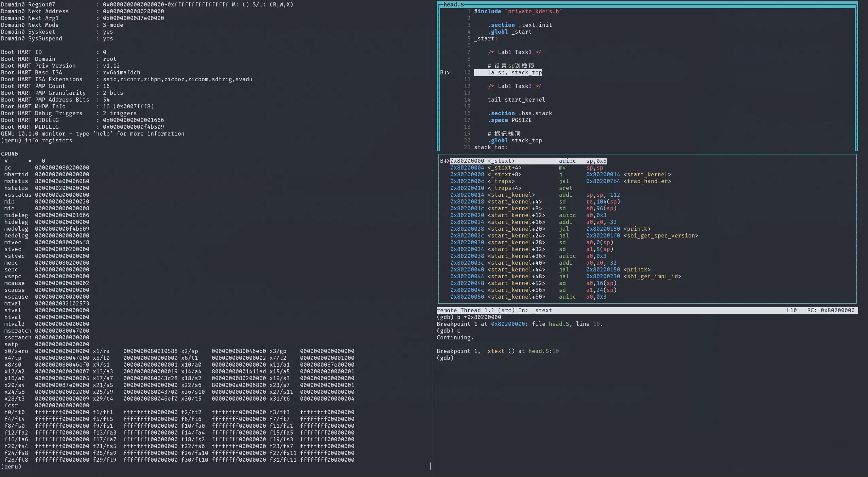Click the vertical pane divider cursor mark

tap(431, 466)
